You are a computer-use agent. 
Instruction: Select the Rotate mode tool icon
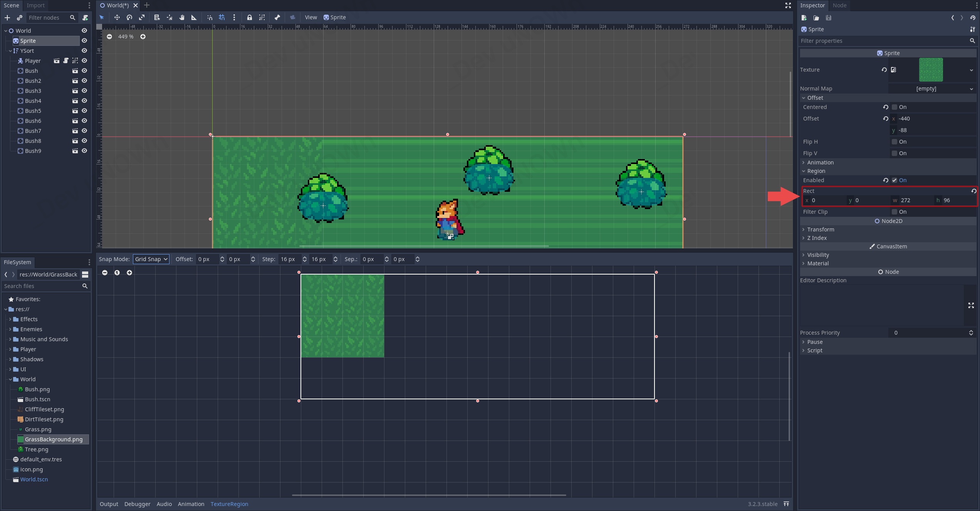[x=129, y=17]
